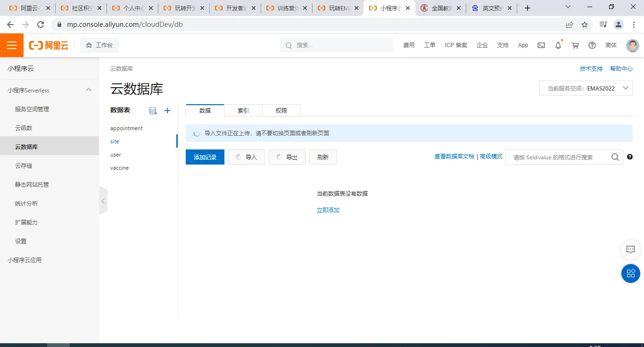The width and height of the screenshot is (644, 347).
Task: Add a new data table with plus icon
Action: pos(167,110)
